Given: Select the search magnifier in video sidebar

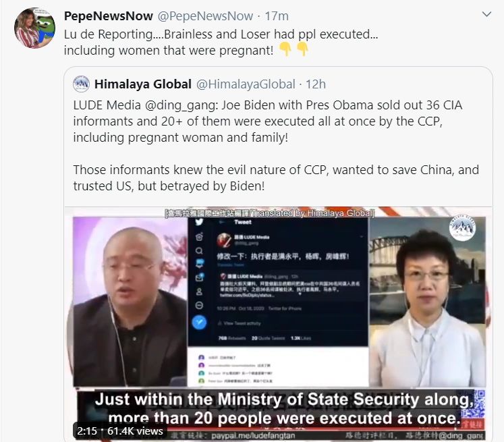Looking at the screenshot, I should click(x=199, y=250).
